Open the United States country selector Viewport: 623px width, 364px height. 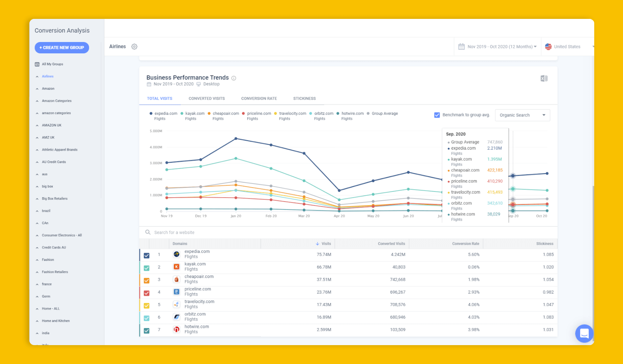coord(567,47)
